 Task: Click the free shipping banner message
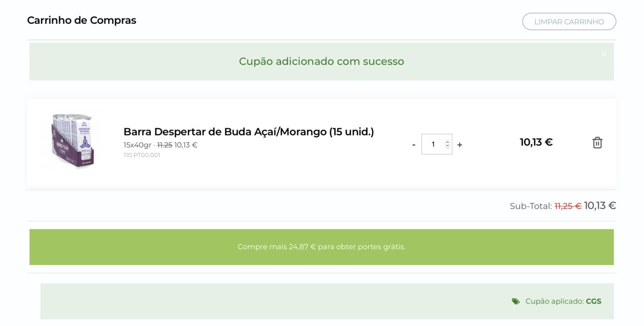[321, 247]
